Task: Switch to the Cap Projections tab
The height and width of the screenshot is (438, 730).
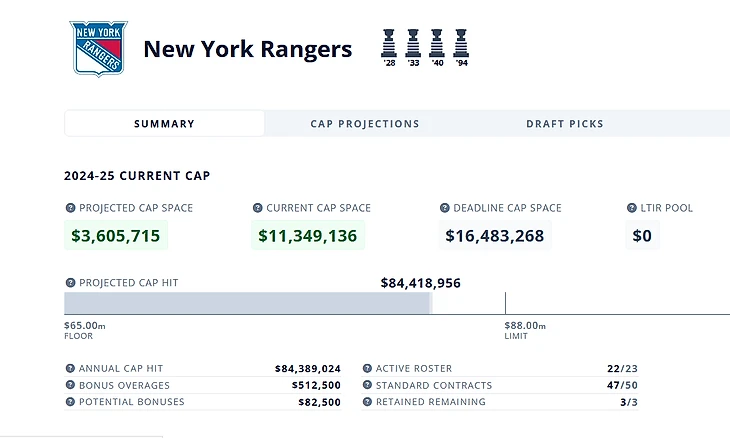Action: pos(365,124)
